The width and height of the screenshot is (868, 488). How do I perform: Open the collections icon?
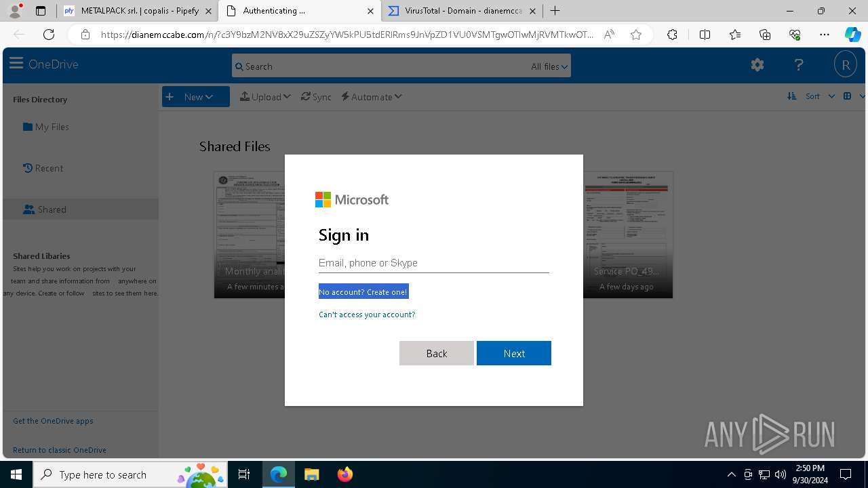click(x=765, y=35)
